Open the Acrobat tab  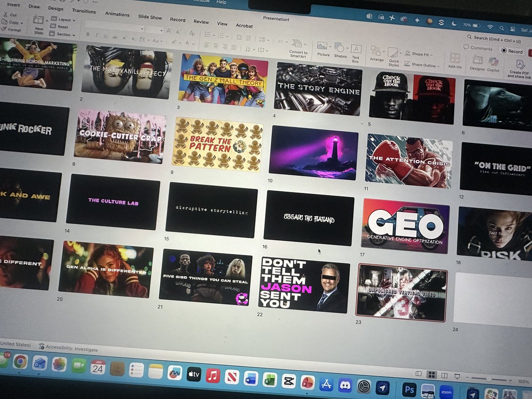tap(244, 26)
